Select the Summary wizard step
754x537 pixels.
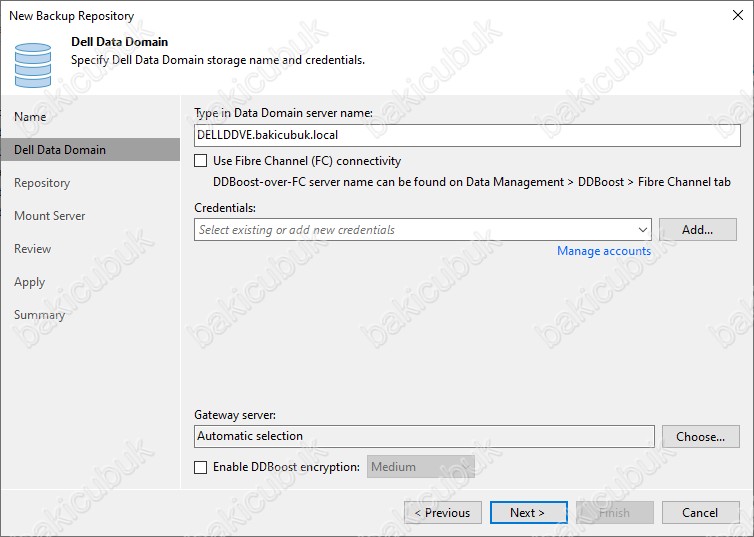(39, 315)
